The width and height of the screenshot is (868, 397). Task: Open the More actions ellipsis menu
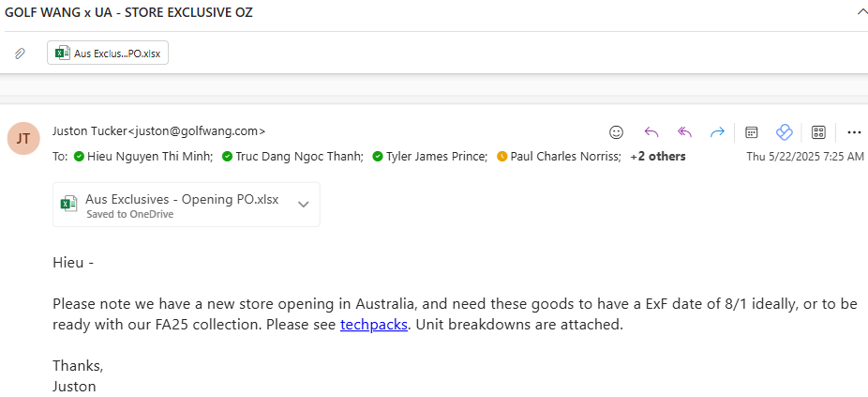pos(854,132)
